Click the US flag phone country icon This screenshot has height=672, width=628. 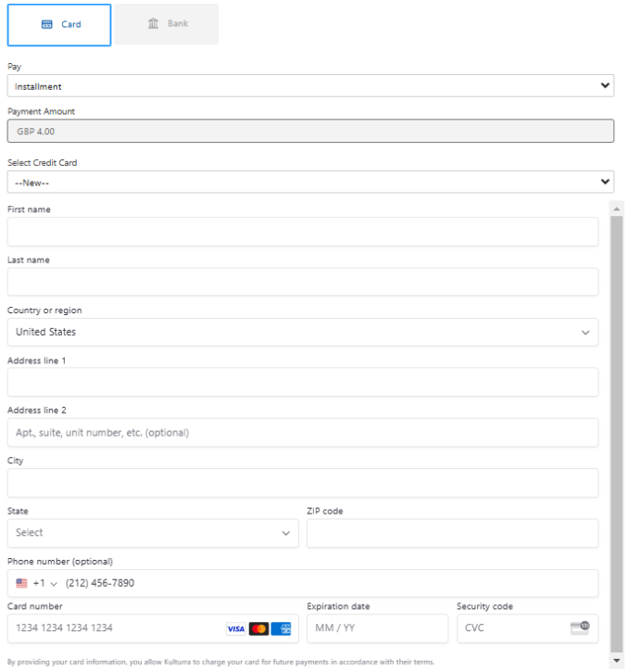(x=22, y=583)
